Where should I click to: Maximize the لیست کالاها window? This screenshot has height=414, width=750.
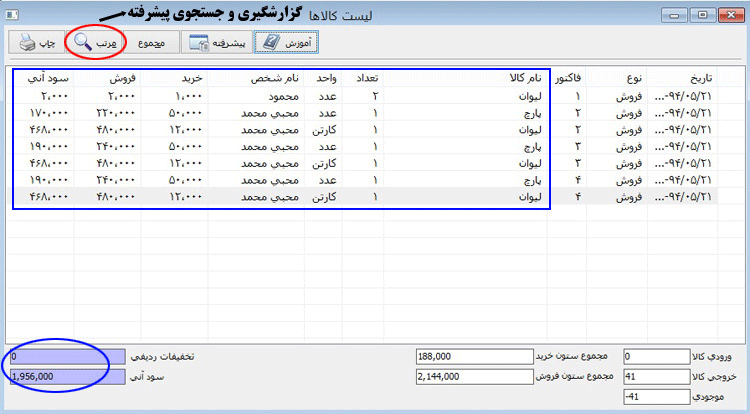(x=703, y=14)
